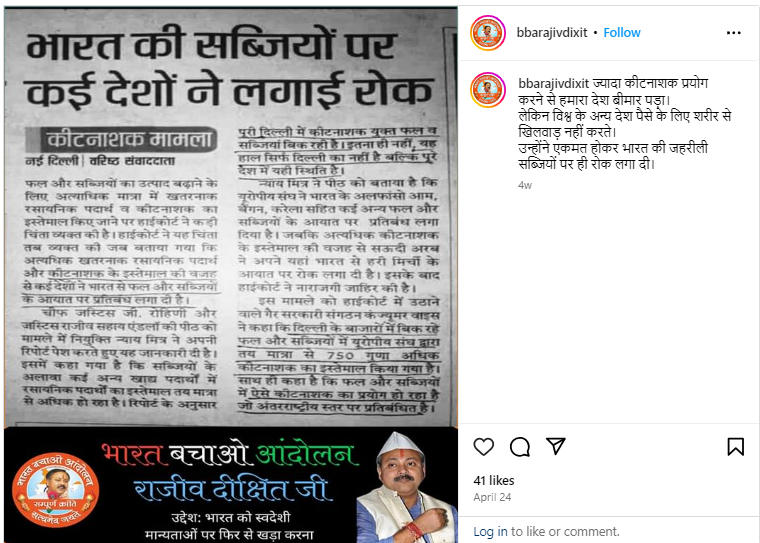
Task: Click the round Bharat Bachao Andolan logo
Action: click(55, 491)
